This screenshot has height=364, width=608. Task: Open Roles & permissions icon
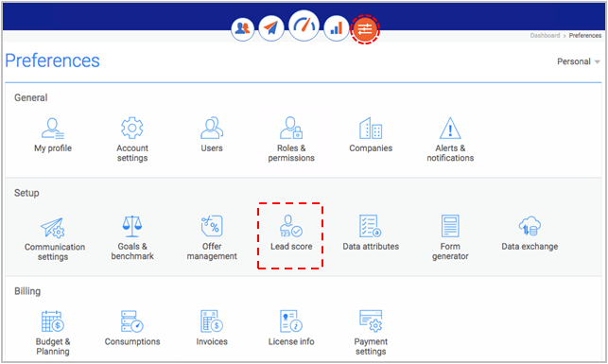[x=291, y=128]
